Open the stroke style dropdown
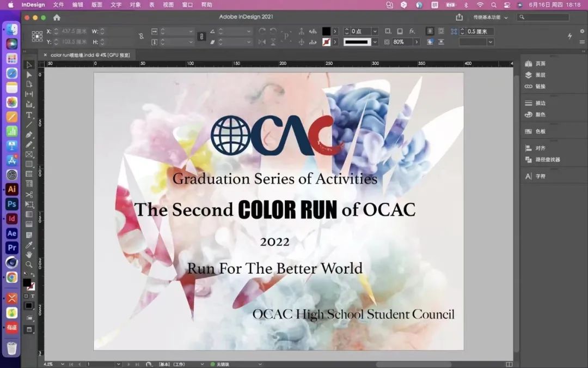Viewport: 588px width, 368px height. [x=374, y=42]
